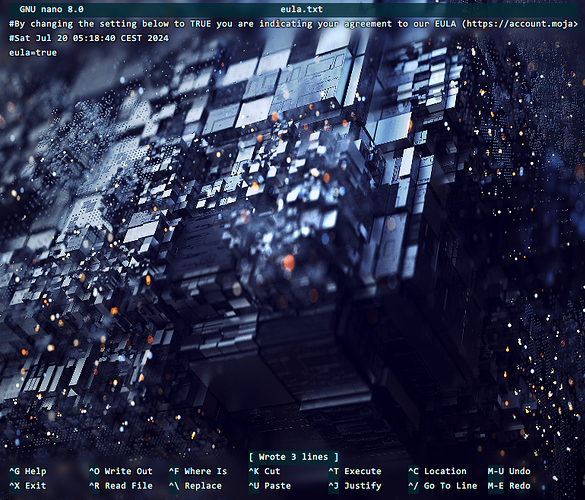Click the M-E Redo shortcut
The width and height of the screenshot is (585, 500).
[x=509, y=486]
